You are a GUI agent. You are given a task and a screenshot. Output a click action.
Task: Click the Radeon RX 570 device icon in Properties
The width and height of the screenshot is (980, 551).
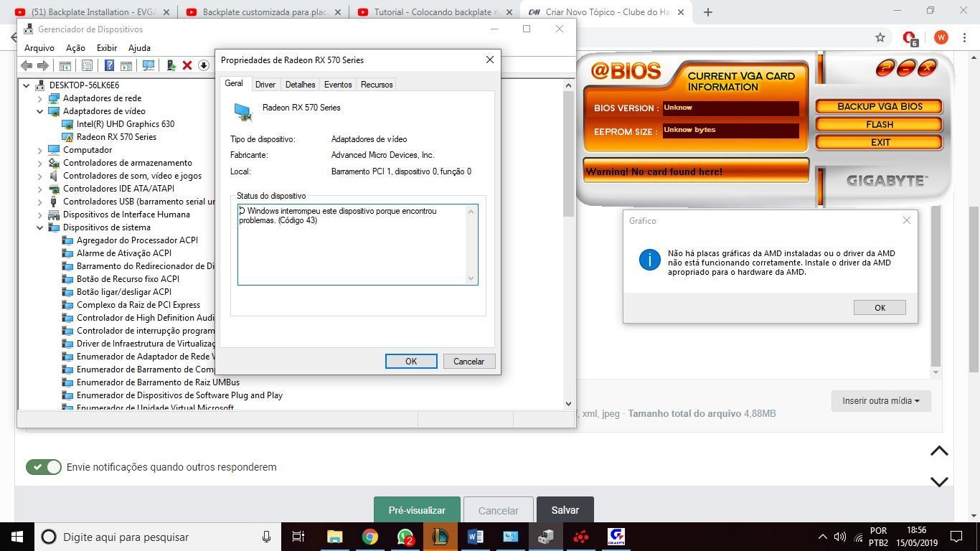(x=243, y=112)
